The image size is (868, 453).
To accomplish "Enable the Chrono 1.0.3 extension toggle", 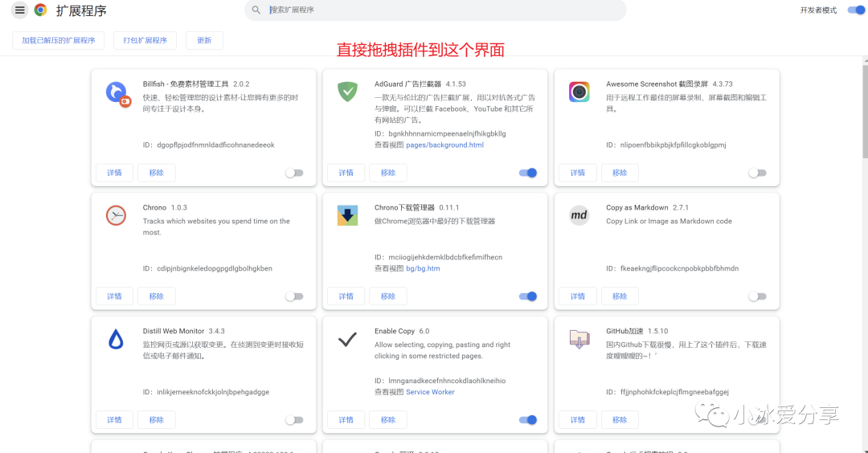I will click(294, 296).
